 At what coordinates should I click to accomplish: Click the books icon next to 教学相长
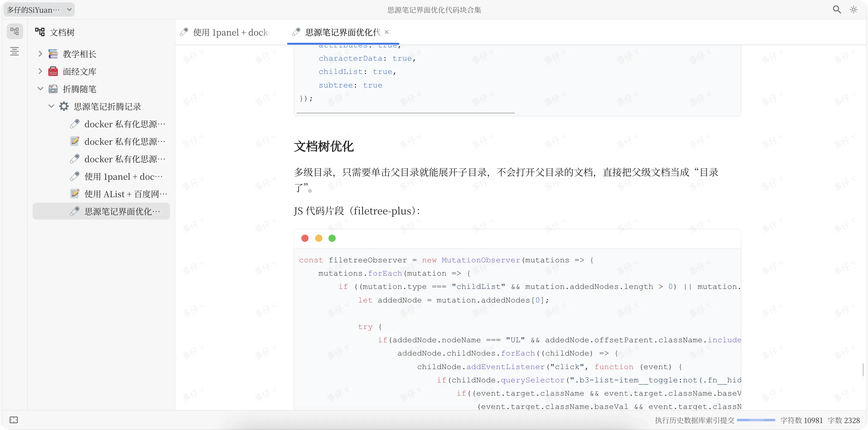(x=54, y=54)
